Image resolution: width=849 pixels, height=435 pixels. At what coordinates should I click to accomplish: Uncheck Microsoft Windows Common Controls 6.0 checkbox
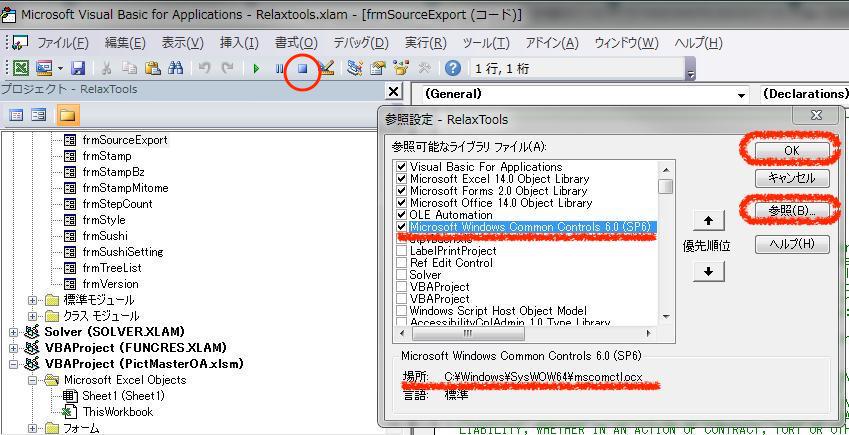(401, 226)
